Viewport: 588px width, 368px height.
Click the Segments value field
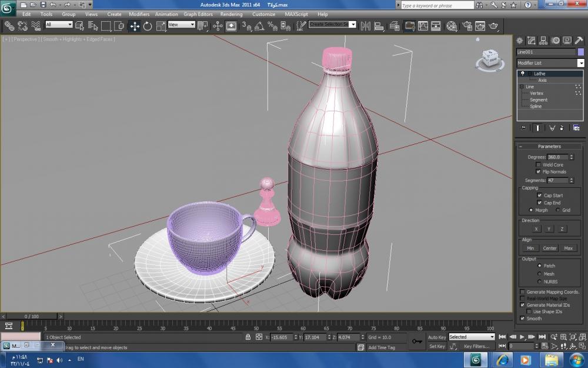pos(557,180)
